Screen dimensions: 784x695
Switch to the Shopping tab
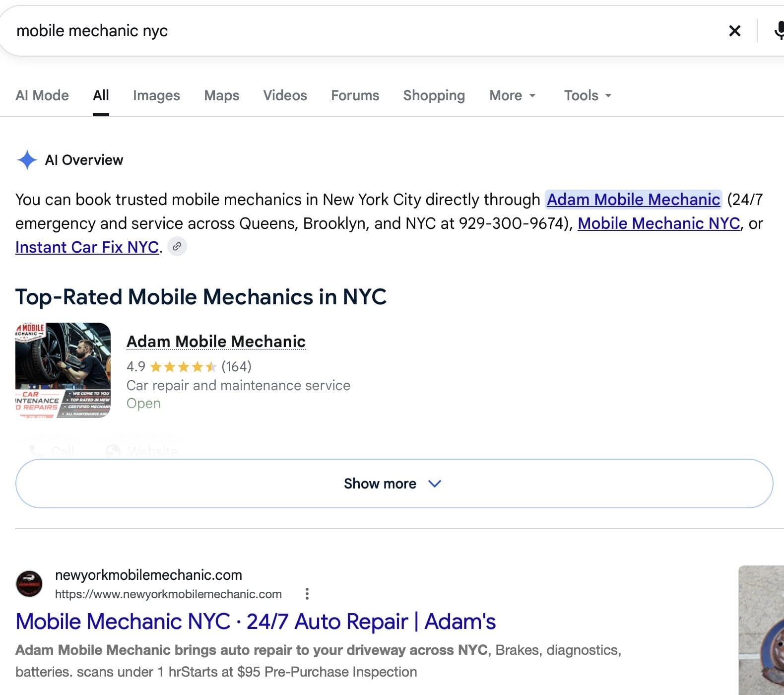pyautogui.click(x=434, y=95)
